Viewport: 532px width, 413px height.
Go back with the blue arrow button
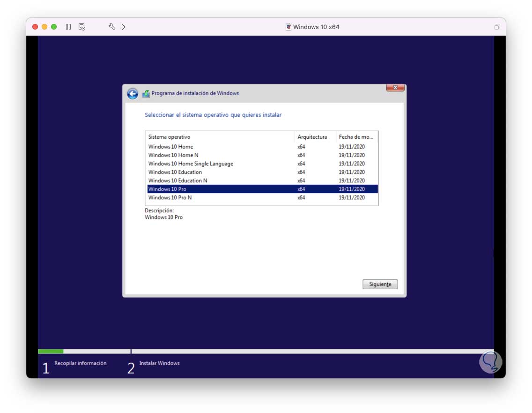pyautogui.click(x=133, y=93)
